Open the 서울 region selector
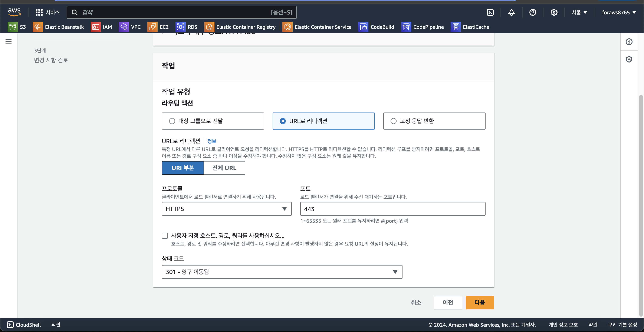The height and width of the screenshot is (332, 644). coord(579,12)
